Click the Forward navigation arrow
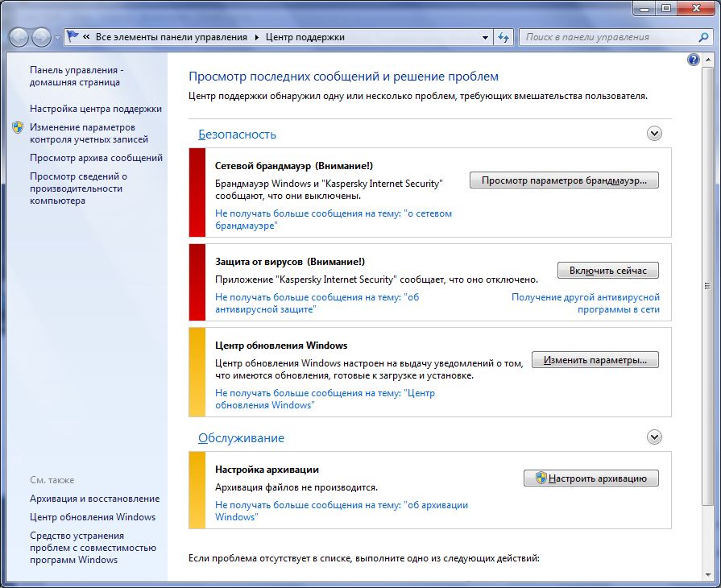 (x=41, y=37)
